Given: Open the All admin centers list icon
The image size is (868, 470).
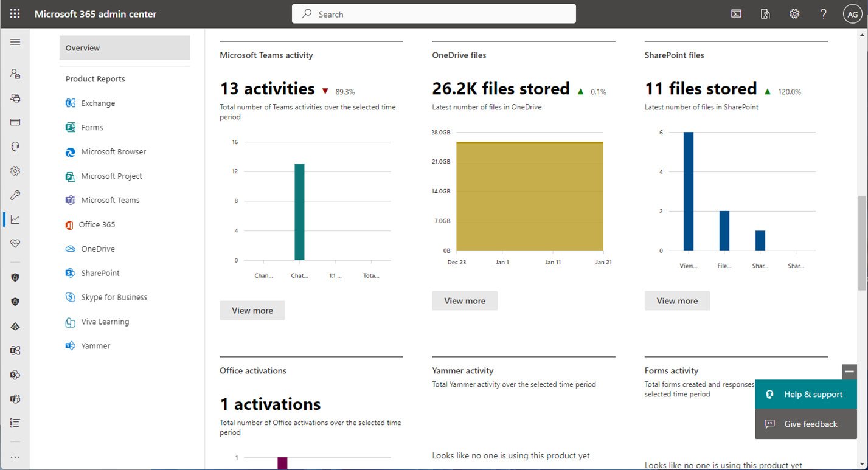Looking at the screenshot, I should (x=15, y=423).
